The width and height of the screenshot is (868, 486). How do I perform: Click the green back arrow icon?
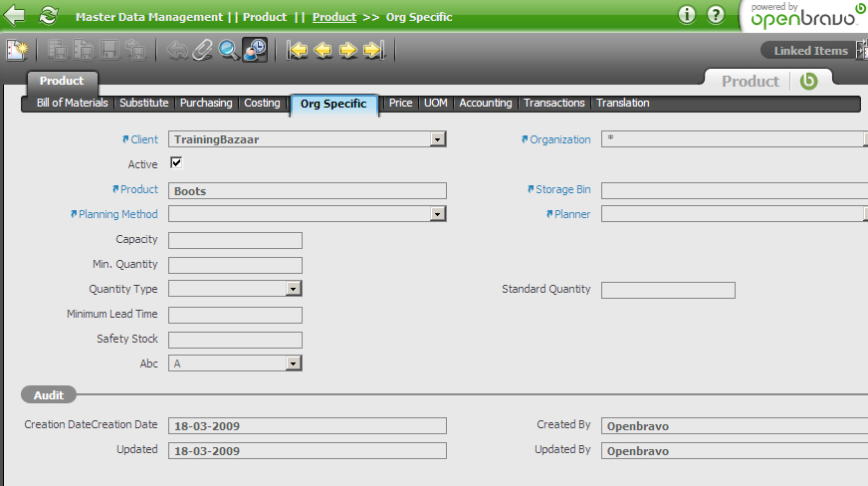point(15,15)
